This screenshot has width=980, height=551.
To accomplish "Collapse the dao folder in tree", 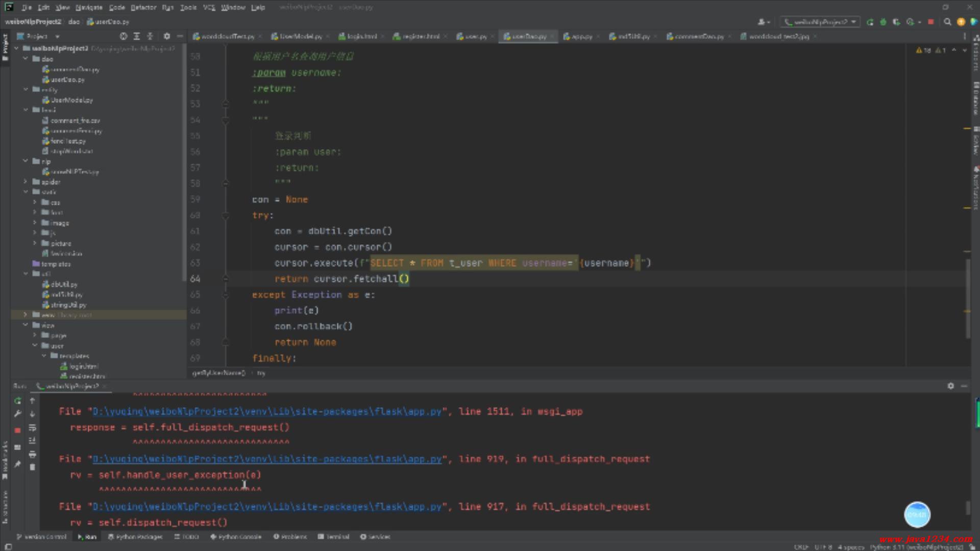I will pos(25,59).
